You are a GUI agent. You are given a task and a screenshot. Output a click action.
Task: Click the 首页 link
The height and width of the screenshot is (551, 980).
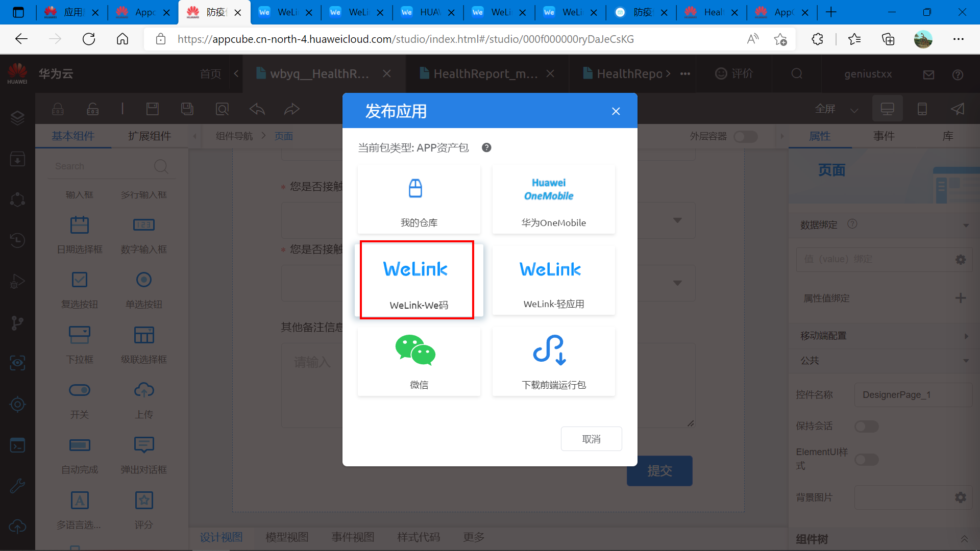click(210, 74)
